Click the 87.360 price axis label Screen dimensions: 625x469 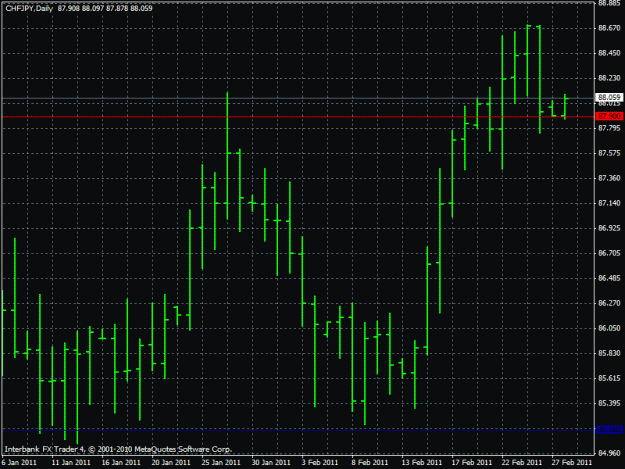[609, 178]
